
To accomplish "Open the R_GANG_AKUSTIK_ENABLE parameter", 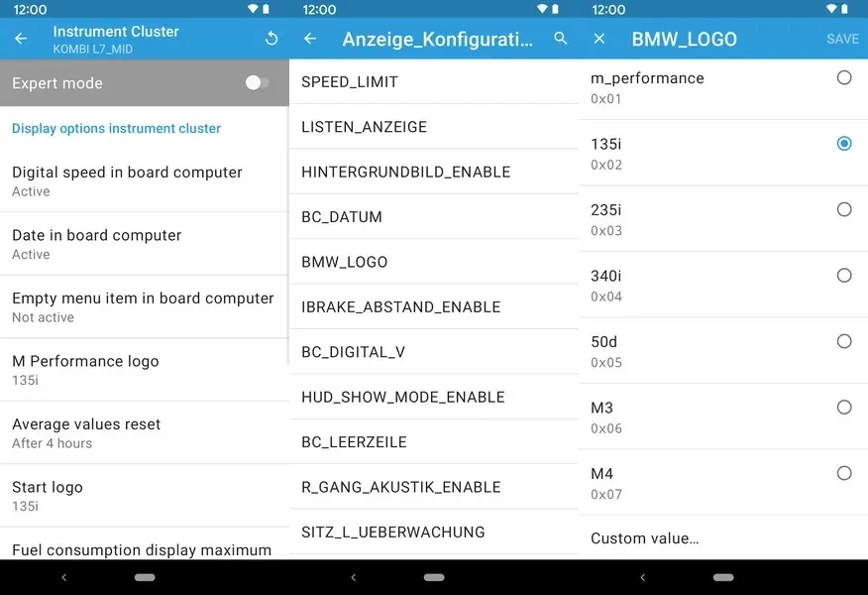I will click(433, 487).
